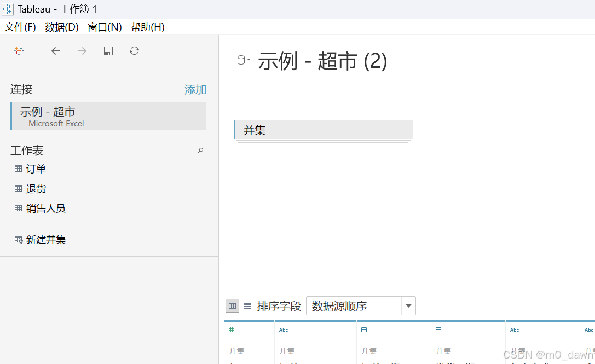Click the 连接 section heading

[x=21, y=90]
